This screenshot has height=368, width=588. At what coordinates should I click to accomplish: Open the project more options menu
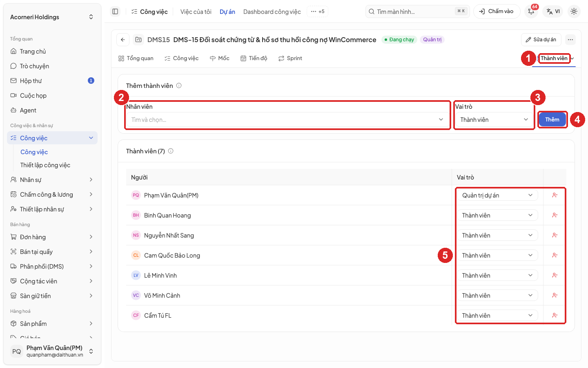(570, 40)
